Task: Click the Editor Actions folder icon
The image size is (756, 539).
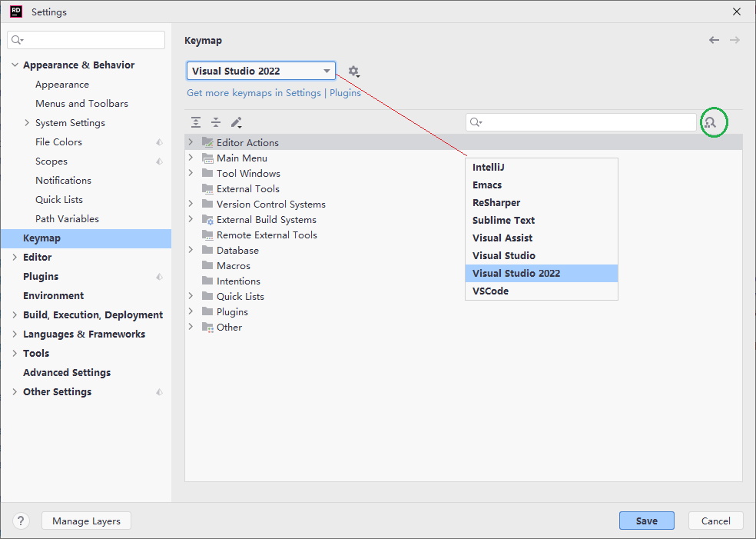Action: point(207,142)
